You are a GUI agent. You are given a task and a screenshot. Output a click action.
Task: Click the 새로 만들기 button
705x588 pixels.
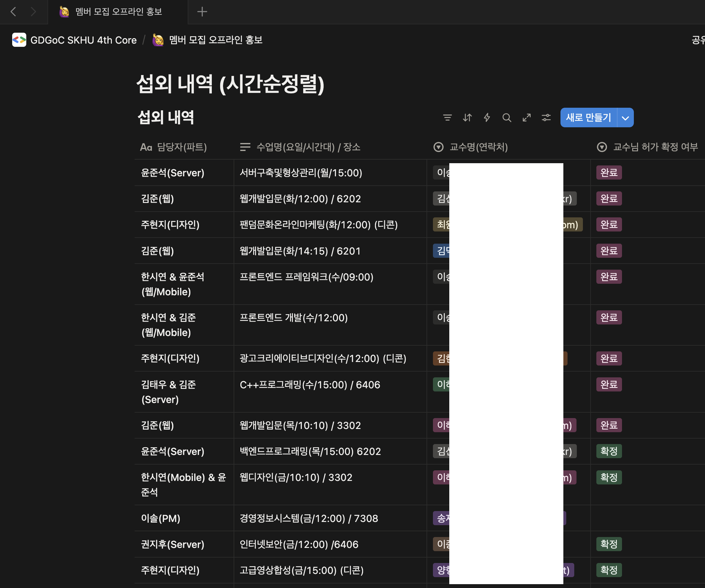(588, 118)
